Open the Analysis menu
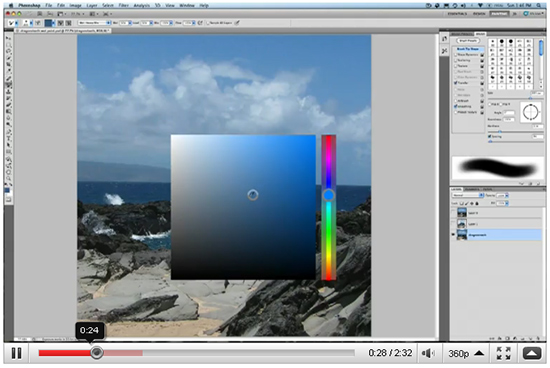 click(x=141, y=6)
